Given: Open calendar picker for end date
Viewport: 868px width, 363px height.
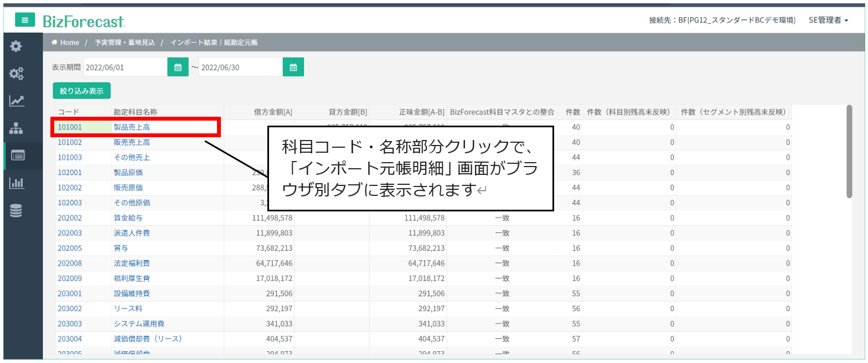Looking at the screenshot, I should click(x=293, y=68).
